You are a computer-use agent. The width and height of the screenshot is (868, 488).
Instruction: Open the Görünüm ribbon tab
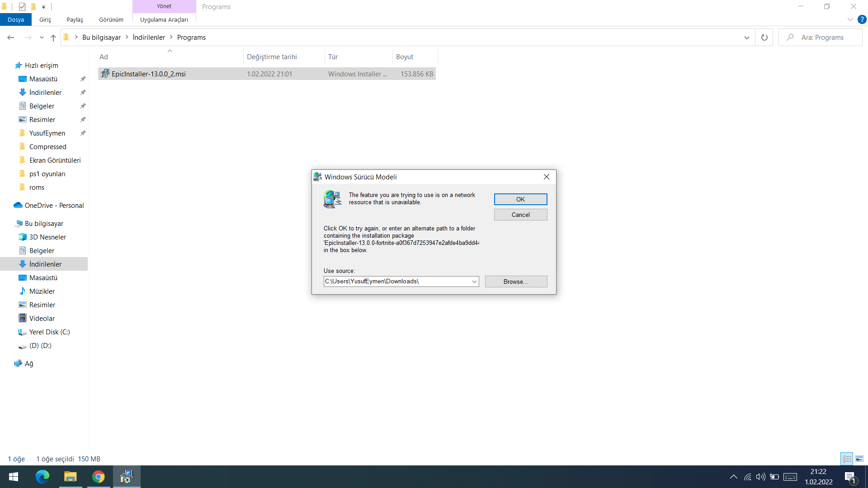111,19
